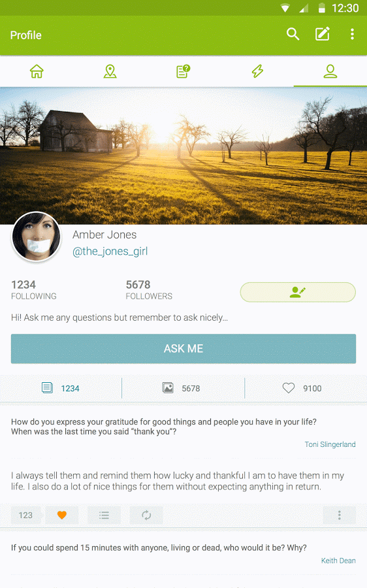Toggle the reshare arrows on the answer
This screenshot has width=367, height=588.
[146, 515]
